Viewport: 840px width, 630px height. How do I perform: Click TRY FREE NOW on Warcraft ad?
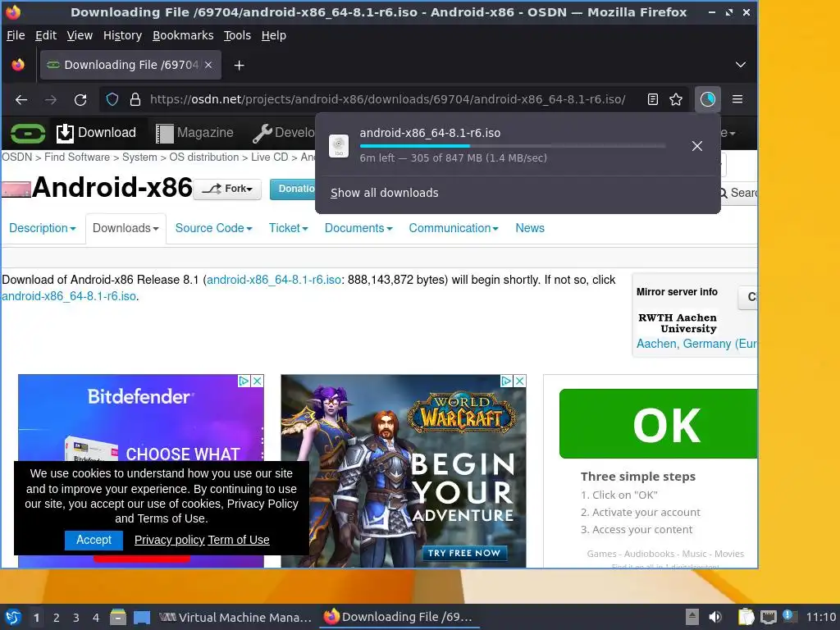point(464,553)
